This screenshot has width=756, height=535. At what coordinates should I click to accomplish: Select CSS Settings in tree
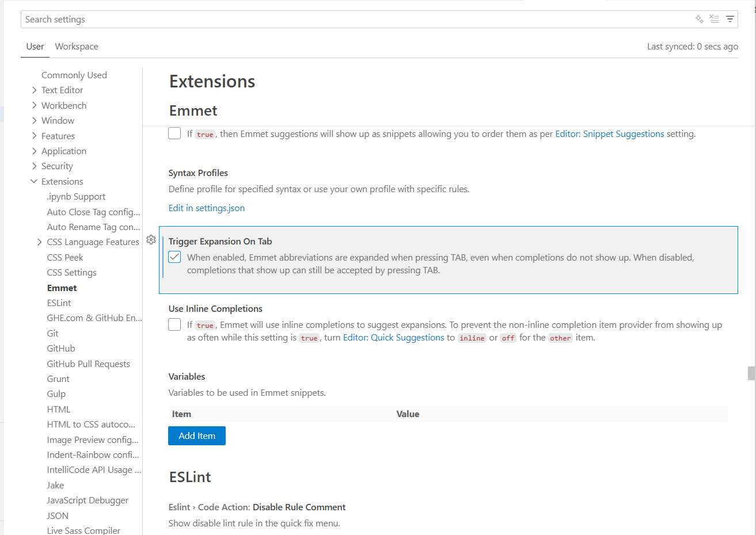pos(71,272)
